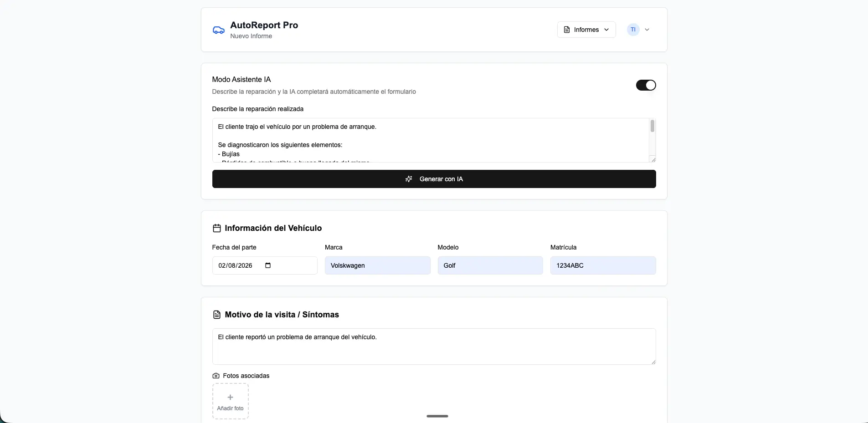Click the sparkle icon on Generar con IA
Screen dimensions: 868x423
409,179
